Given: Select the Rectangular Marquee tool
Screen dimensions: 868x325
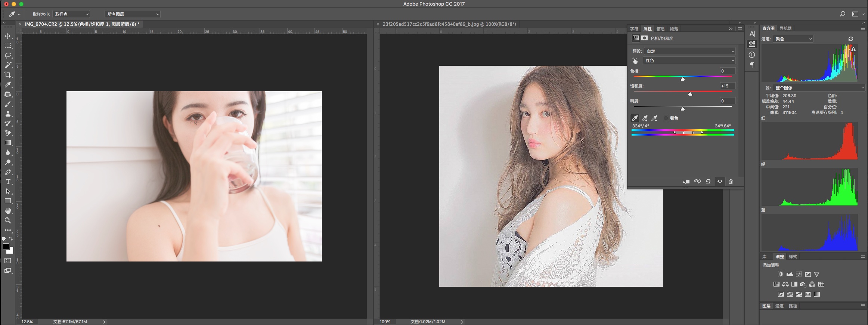Looking at the screenshot, I should (x=8, y=46).
